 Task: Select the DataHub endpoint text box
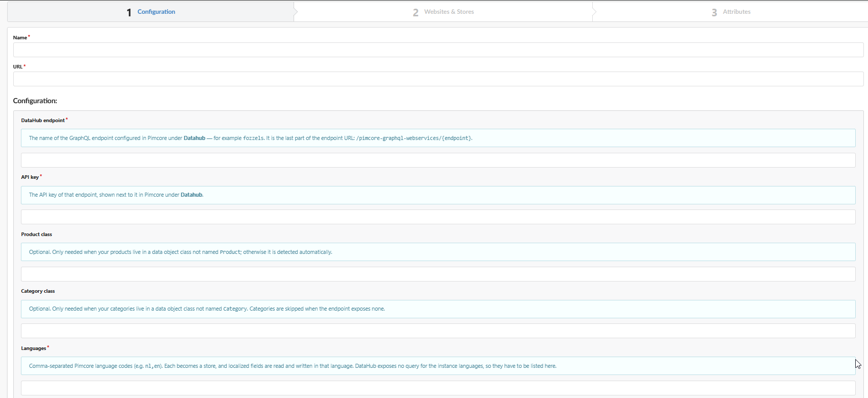(x=438, y=160)
